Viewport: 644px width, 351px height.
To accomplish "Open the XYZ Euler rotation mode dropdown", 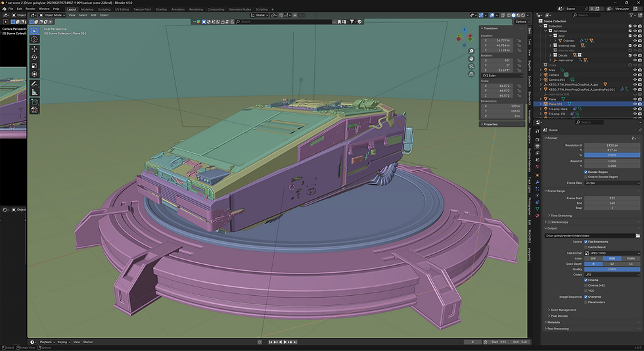I will (x=502, y=75).
